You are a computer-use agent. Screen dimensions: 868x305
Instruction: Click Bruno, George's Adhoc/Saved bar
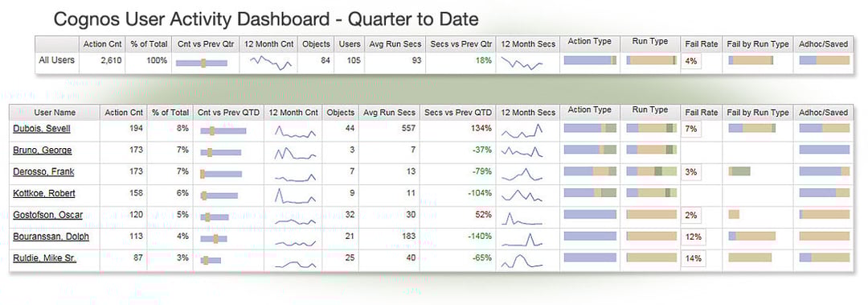(x=825, y=149)
